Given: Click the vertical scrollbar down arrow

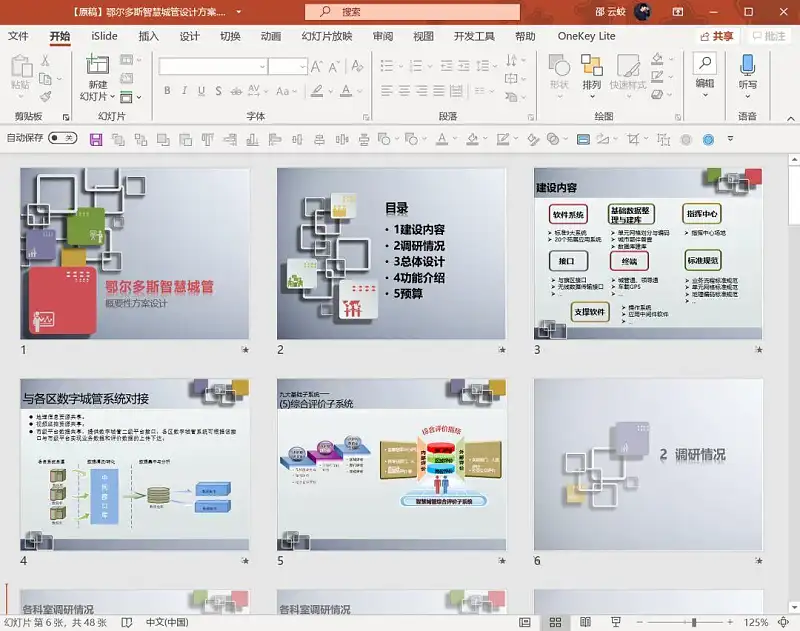Looking at the screenshot, I should (794, 607).
